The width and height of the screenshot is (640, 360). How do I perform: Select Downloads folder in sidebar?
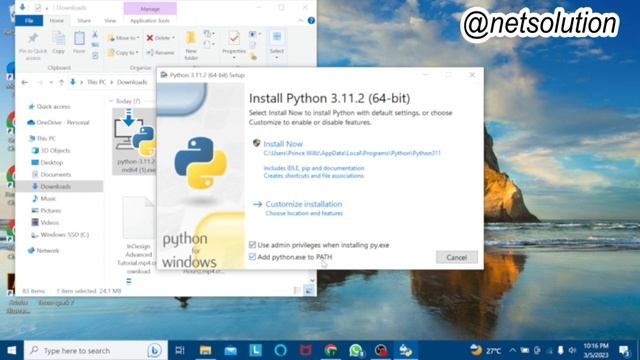point(59,187)
